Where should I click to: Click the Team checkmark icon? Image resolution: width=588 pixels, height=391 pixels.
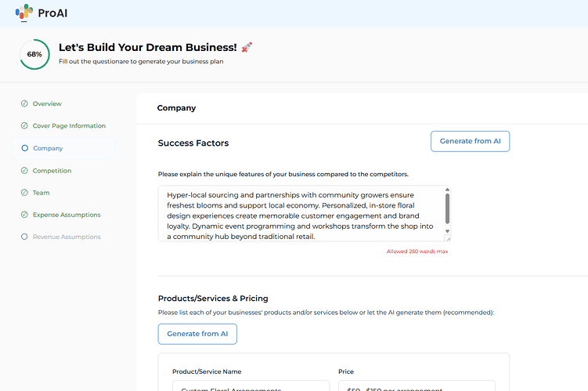point(24,193)
